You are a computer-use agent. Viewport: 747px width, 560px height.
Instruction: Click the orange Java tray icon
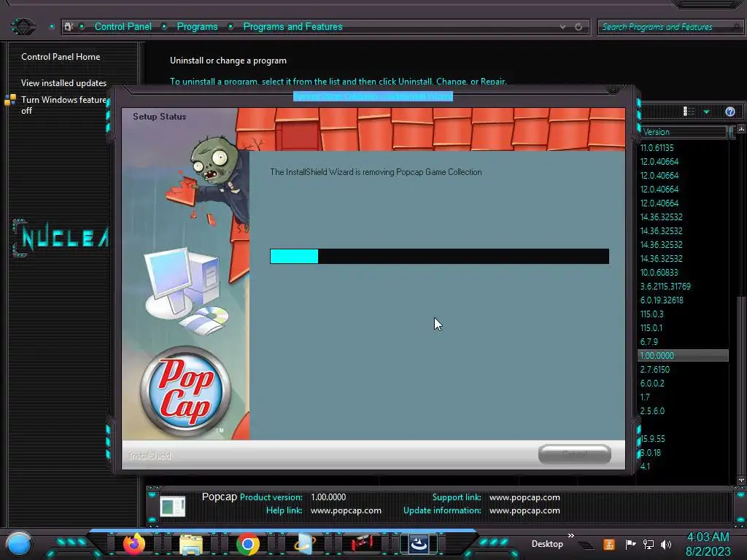[609, 544]
